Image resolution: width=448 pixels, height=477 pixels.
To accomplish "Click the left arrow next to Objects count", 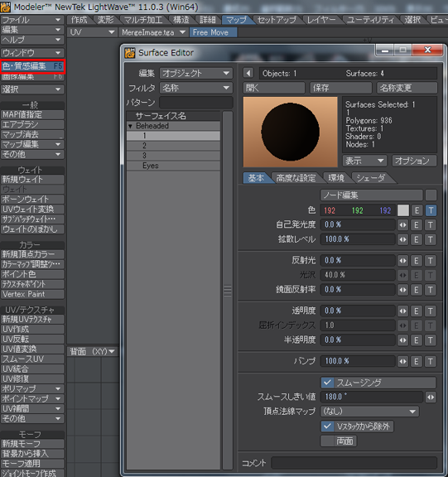I will [x=248, y=74].
